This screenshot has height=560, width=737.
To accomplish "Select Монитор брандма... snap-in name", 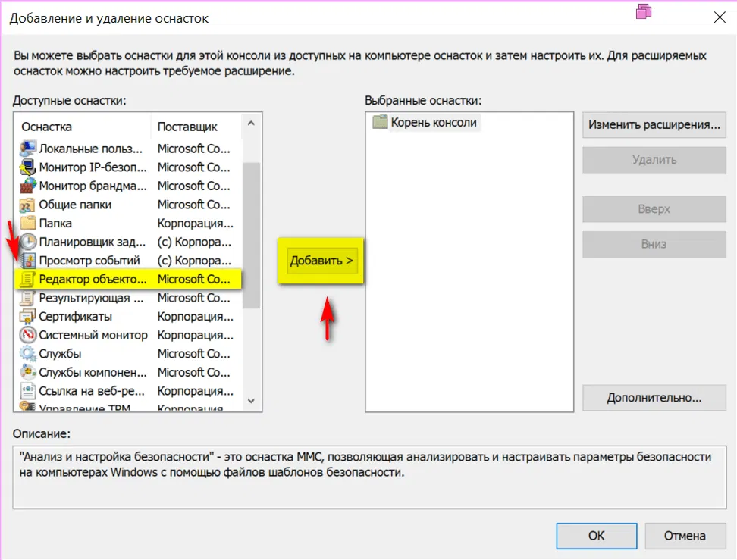I will coord(93,186).
